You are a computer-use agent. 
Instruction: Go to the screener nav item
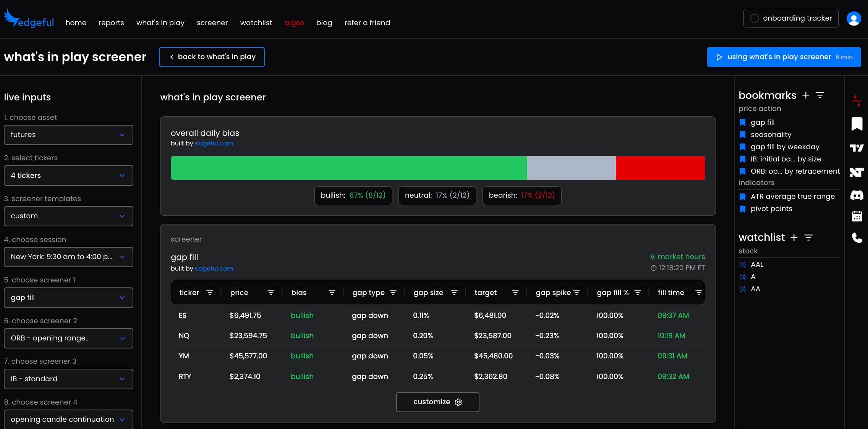[x=212, y=23]
